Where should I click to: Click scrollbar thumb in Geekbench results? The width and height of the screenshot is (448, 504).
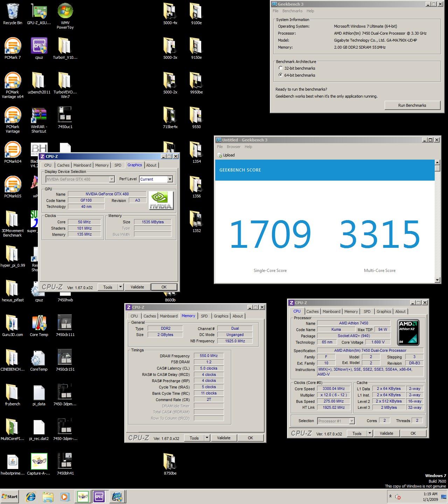click(x=437, y=168)
